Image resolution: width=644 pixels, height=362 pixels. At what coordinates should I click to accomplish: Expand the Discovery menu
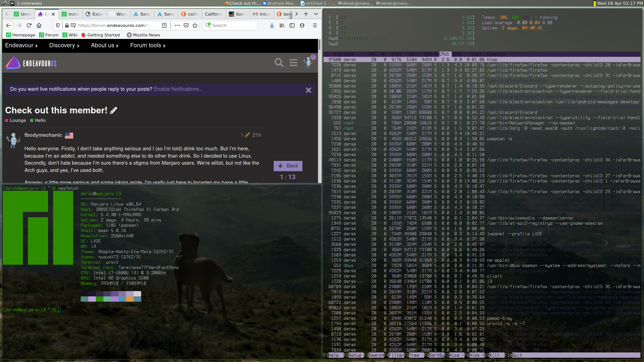tap(64, 46)
